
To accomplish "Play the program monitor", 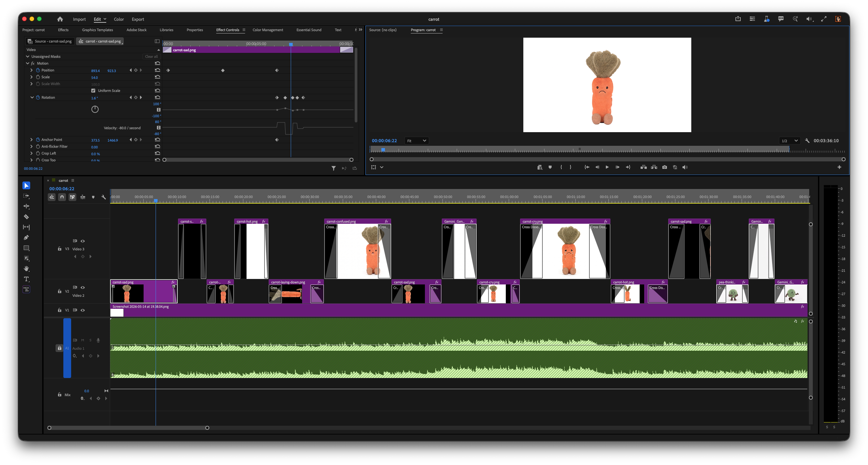I will [x=607, y=167].
